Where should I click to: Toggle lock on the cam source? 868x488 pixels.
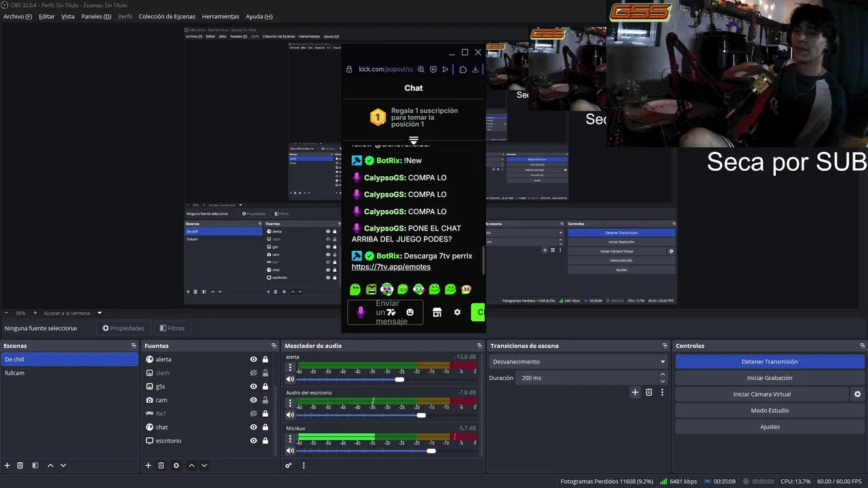(x=265, y=400)
